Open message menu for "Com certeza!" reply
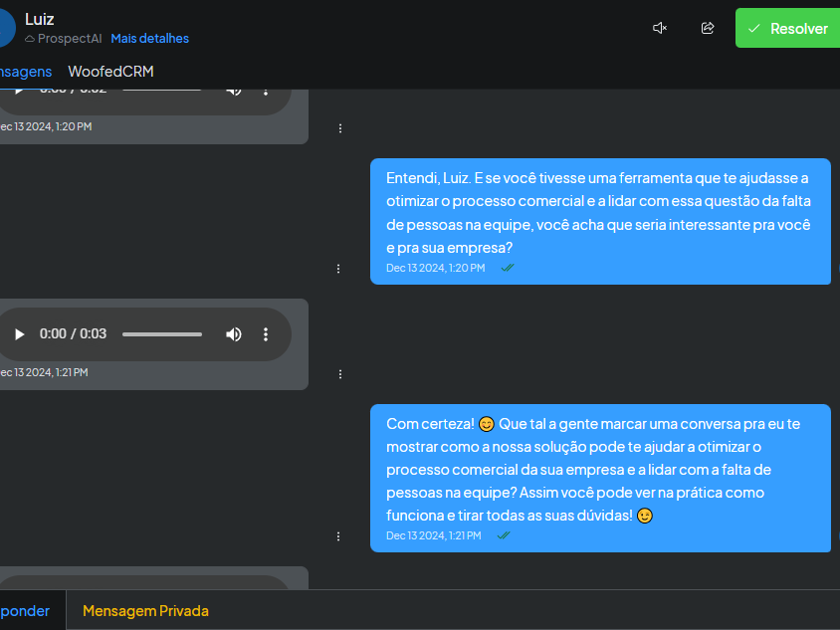 coord(338,536)
